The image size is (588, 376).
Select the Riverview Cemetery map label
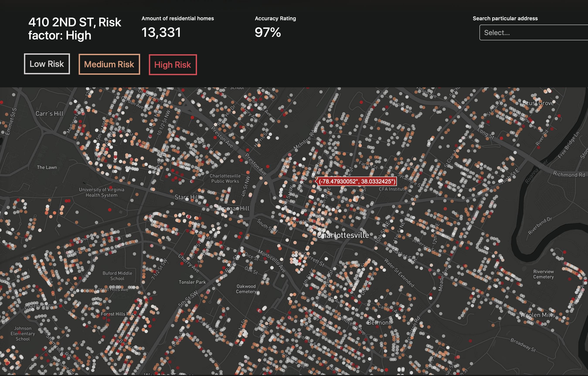[x=543, y=274]
